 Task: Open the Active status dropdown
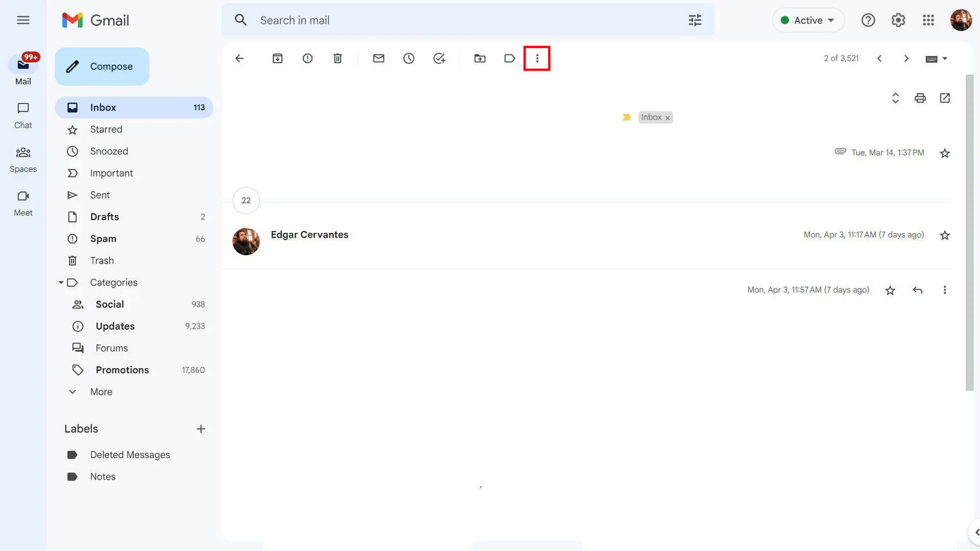click(x=808, y=20)
